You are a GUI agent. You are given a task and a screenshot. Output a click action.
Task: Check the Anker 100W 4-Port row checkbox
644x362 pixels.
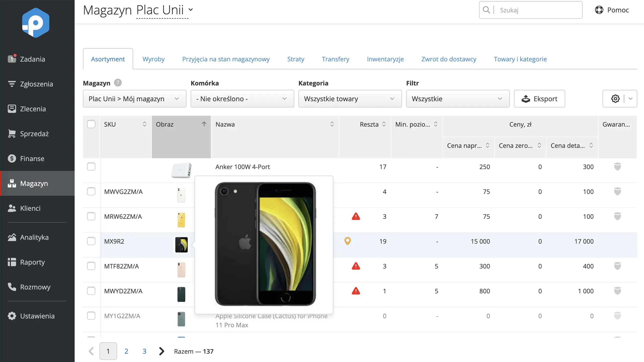coord(91,167)
